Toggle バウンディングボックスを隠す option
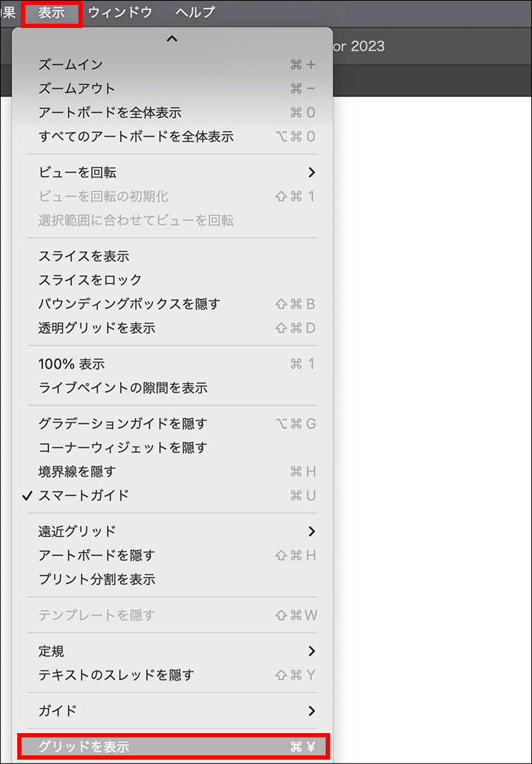 click(x=129, y=304)
